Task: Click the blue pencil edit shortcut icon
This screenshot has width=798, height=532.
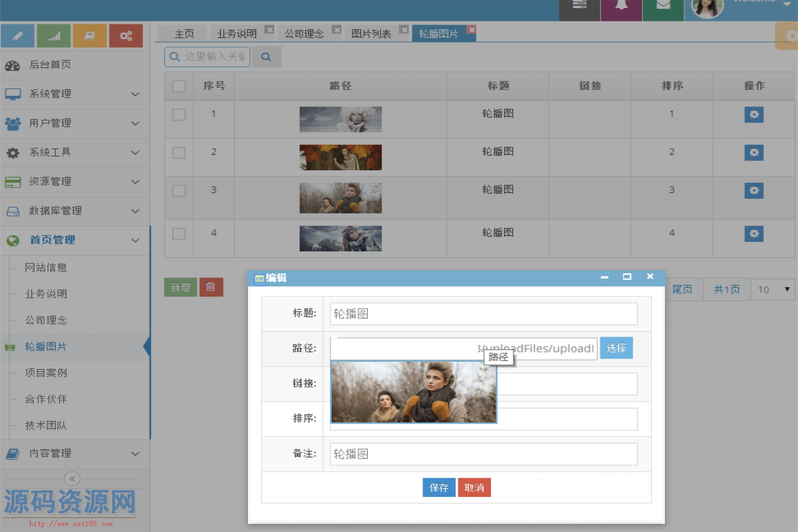Action: pos(18,36)
